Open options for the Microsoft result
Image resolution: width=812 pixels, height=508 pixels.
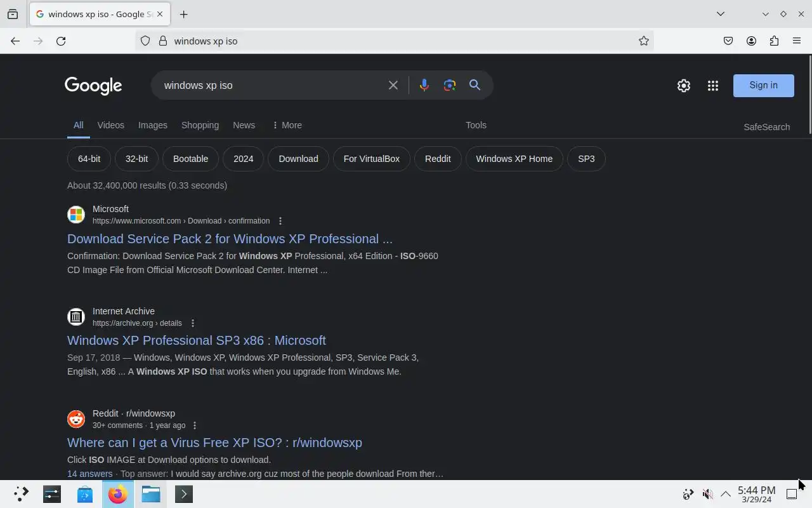280,221
